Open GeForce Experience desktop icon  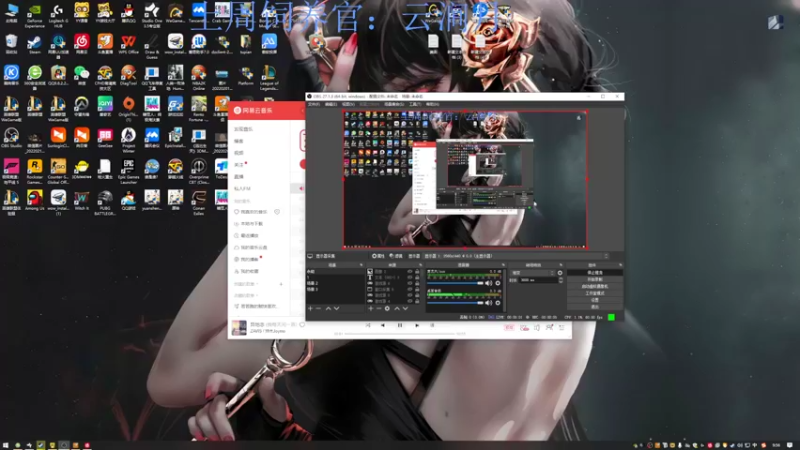click(x=35, y=15)
